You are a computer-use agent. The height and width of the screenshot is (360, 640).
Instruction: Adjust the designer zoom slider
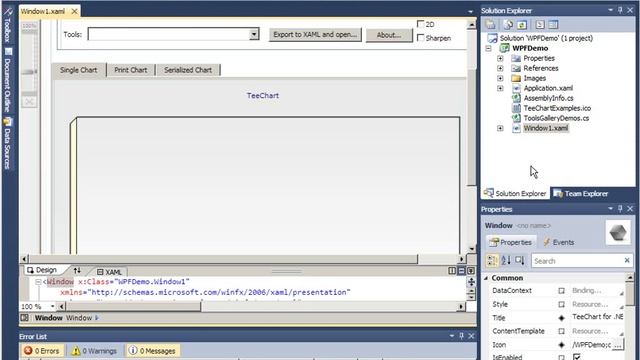pyautogui.click(x=29, y=72)
